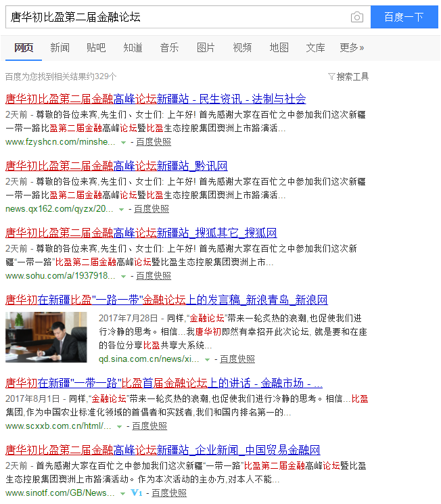Click the 百度一下 search button
This screenshot has width=441, height=504.
[x=404, y=17]
